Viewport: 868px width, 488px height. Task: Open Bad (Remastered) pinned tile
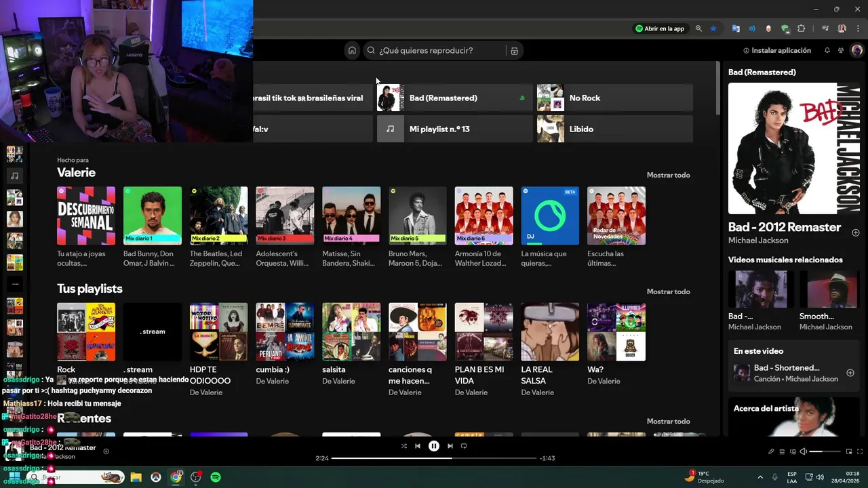pos(454,98)
